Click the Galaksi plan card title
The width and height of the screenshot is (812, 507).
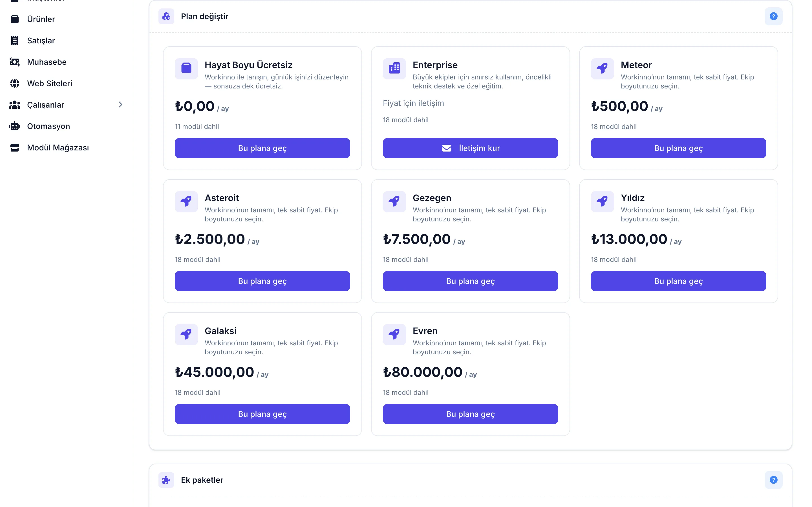(x=220, y=331)
